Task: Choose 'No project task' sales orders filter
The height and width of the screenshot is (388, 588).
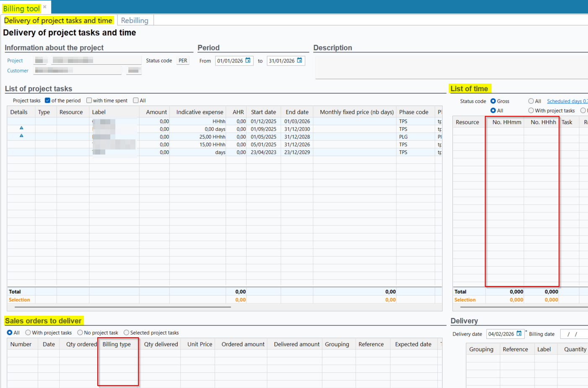Action: point(80,333)
